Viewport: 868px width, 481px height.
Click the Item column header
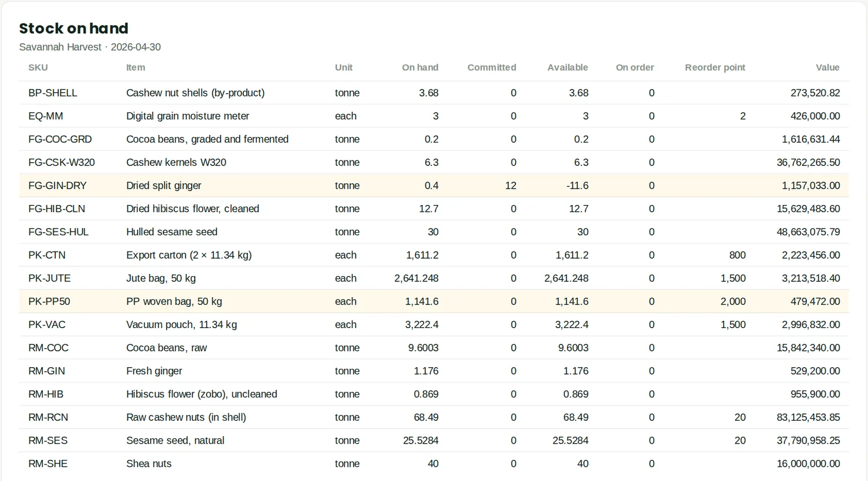[136, 68]
